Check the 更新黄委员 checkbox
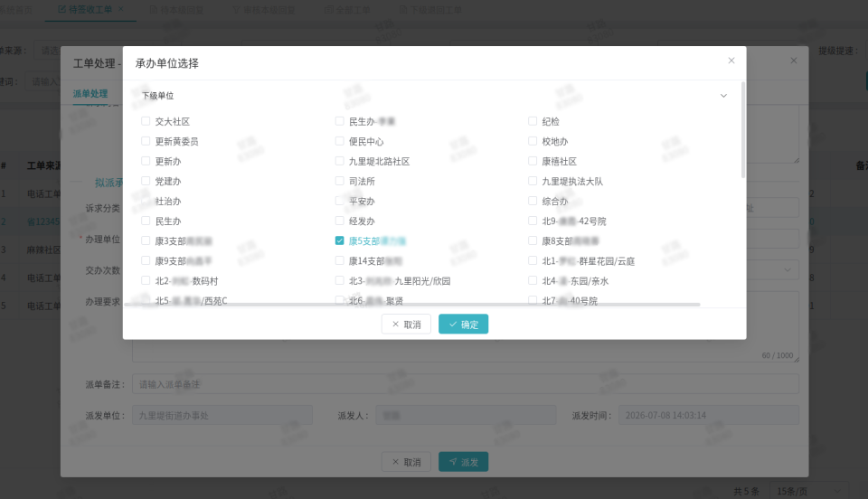Screen dimensions: 868x499 [x=146, y=141]
